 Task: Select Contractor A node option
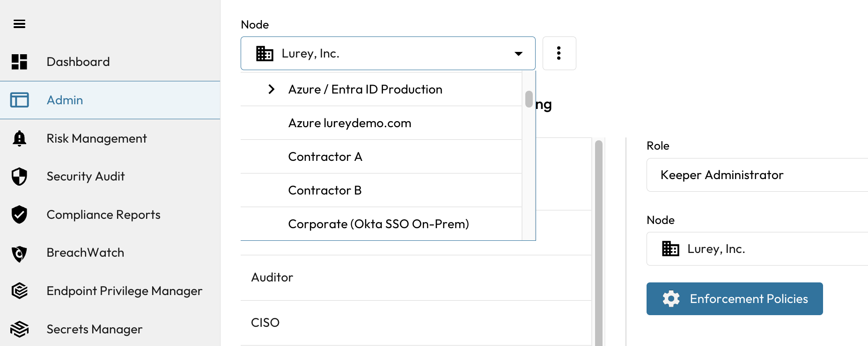(x=325, y=157)
